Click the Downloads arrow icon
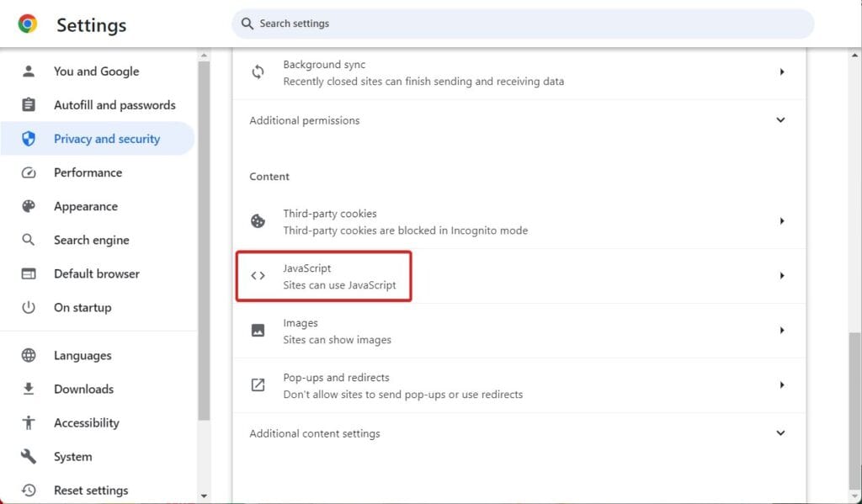This screenshot has width=862, height=504. click(29, 389)
